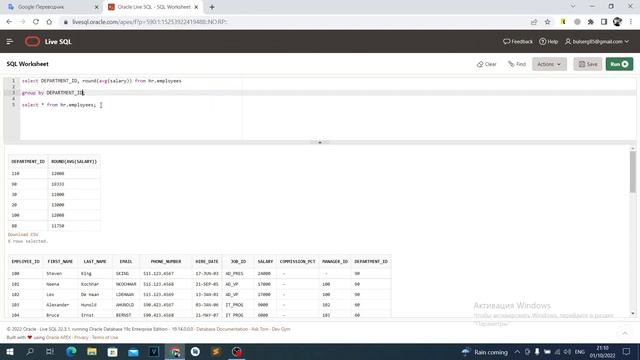This screenshot has height=360, width=640.
Task: Open the Windows Start menu
Action: (10, 352)
